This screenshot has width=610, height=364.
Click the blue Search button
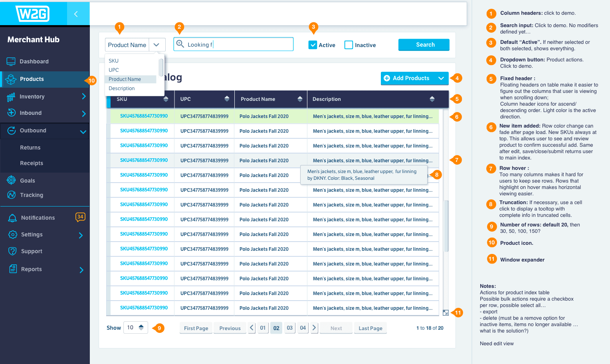[424, 45]
